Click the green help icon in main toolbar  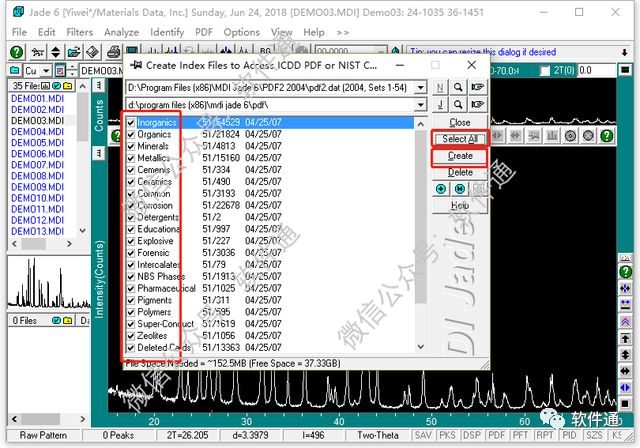tap(16, 52)
